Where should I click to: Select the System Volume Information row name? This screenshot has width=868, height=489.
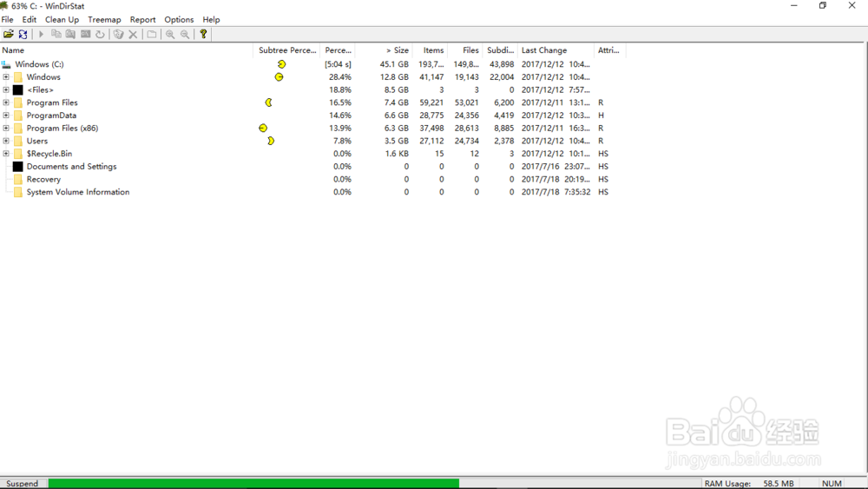[x=78, y=192]
